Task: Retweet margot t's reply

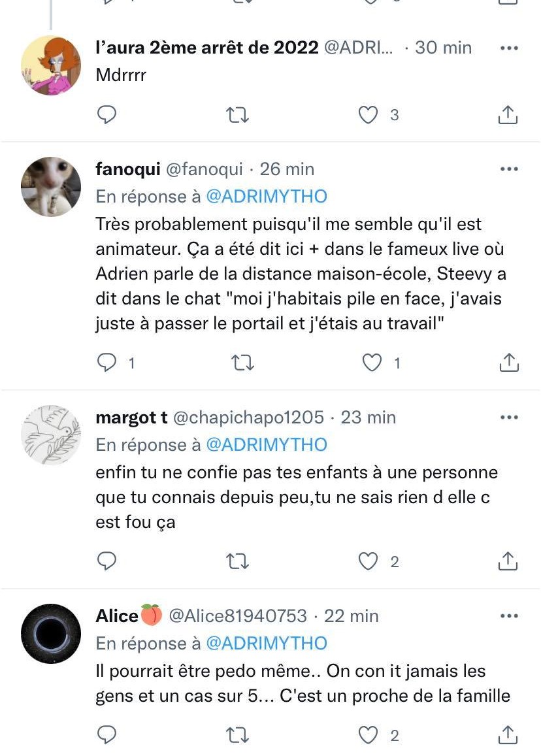Action: [x=237, y=561]
